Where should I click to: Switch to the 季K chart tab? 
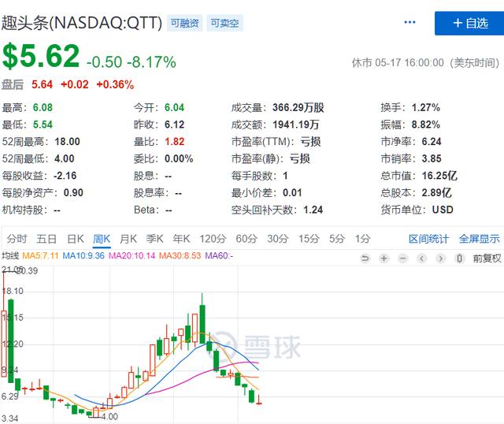click(154, 239)
